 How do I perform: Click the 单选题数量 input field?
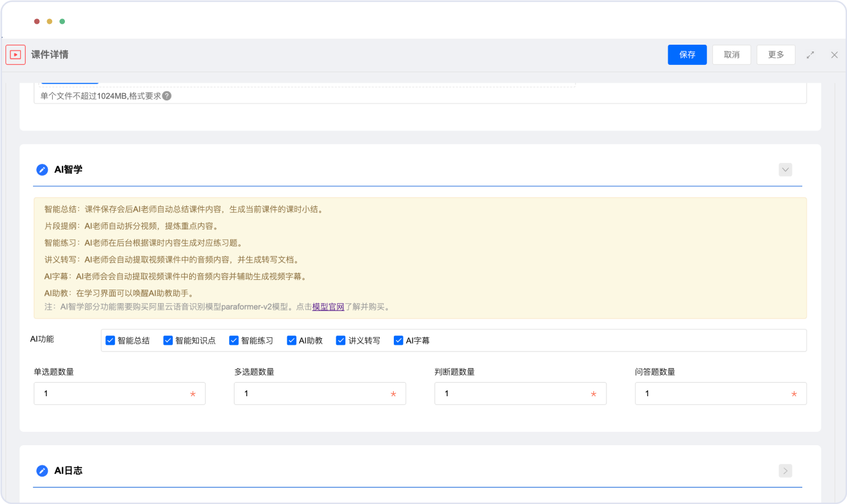pos(113,394)
